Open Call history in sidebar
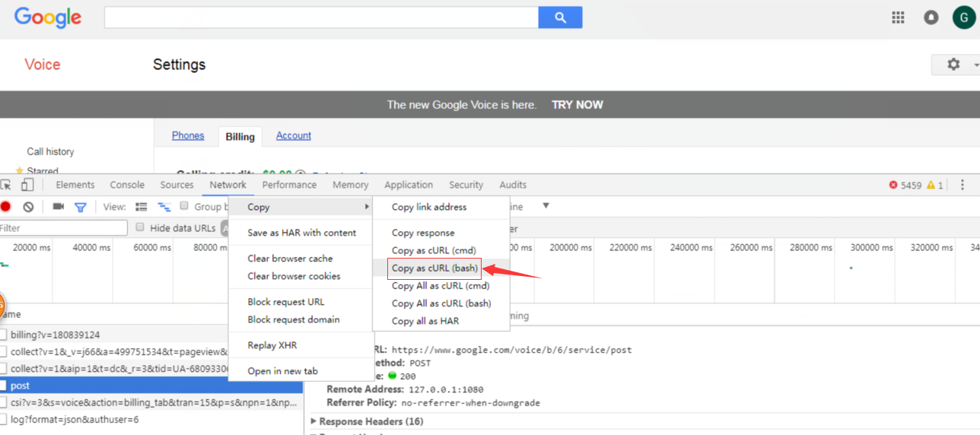The height and width of the screenshot is (435, 980). (50, 152)
